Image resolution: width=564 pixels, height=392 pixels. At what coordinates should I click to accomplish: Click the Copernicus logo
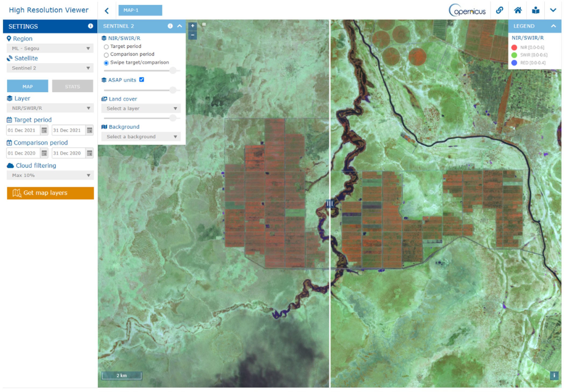[x=467, y=10]
